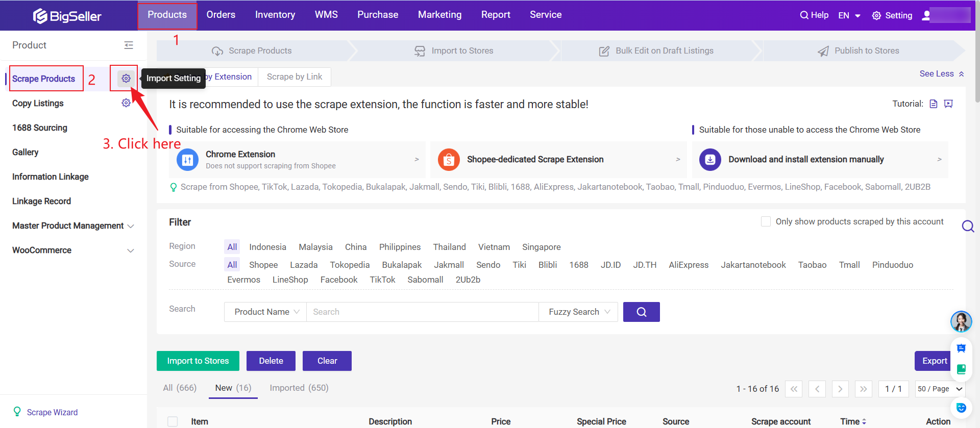
Task: Expand Master Product Management
Action: (x=131, y=226)
